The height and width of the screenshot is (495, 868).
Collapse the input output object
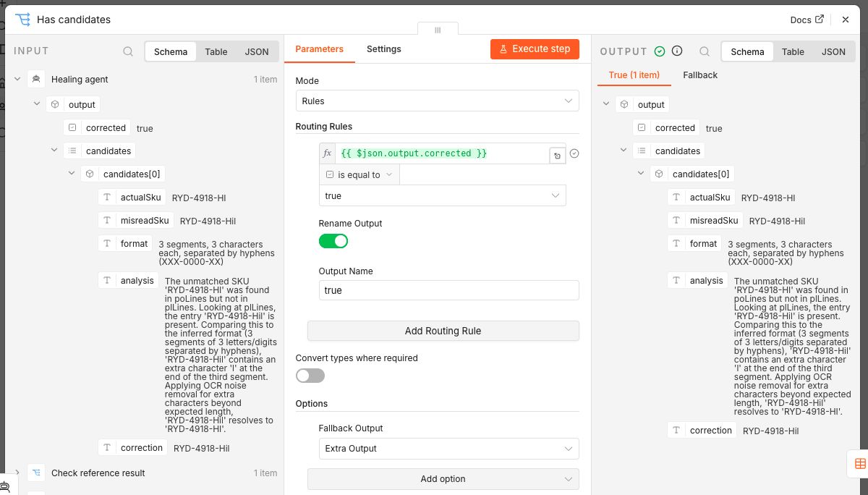click(x=36, y=104)
